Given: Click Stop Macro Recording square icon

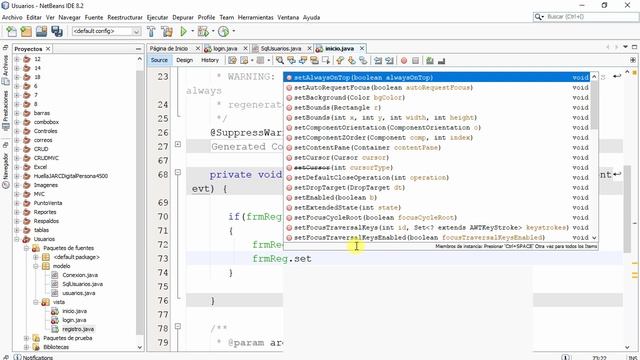Looking at the screenshot, I should (x=416, y=60).
